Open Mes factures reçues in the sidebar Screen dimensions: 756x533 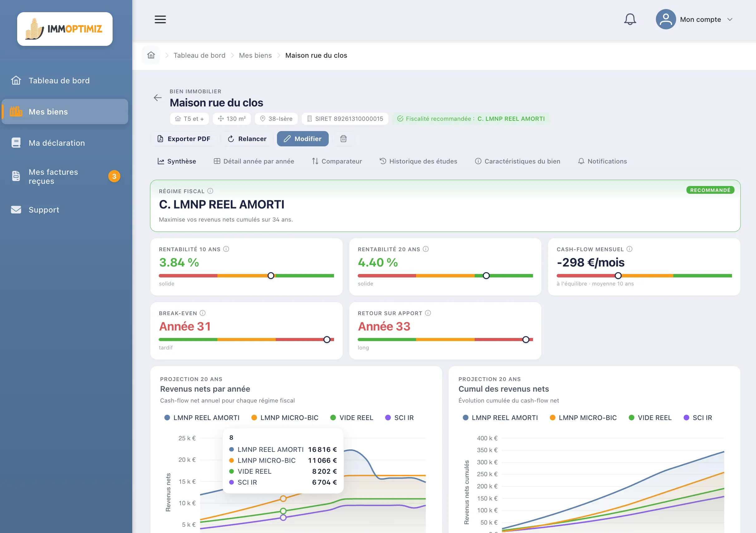65,176
